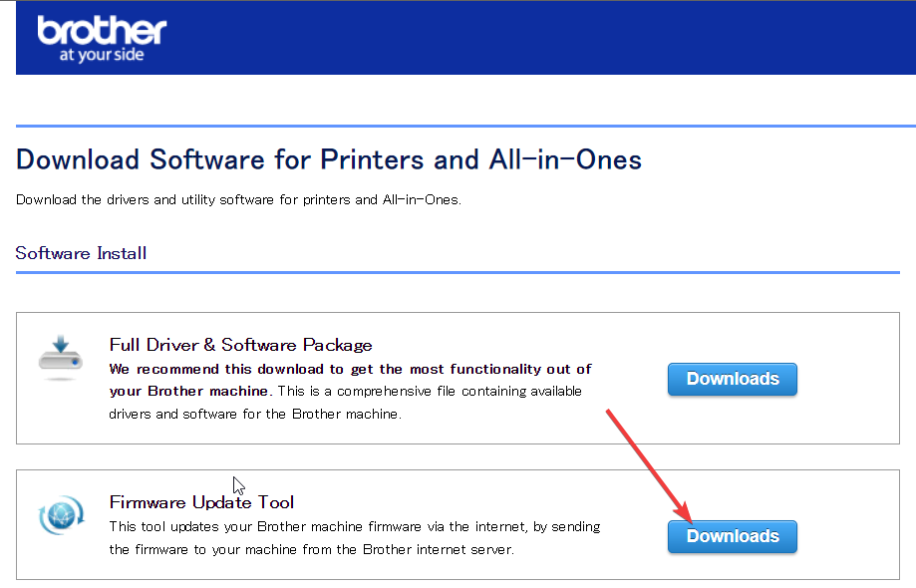Select the Firmware Update Tool title
The image size is (916, 588).
pyautogui.click(x=201, y=502)
